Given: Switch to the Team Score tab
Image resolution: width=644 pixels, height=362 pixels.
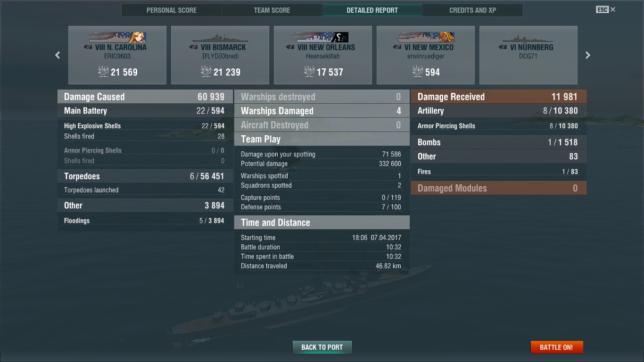Looking at the screenshot, I should [x=272, y=10].
